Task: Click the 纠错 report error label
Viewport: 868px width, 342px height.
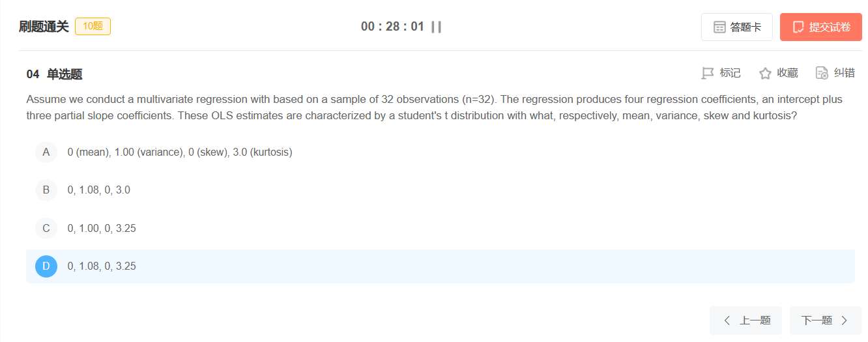Action: pos(844,73)
